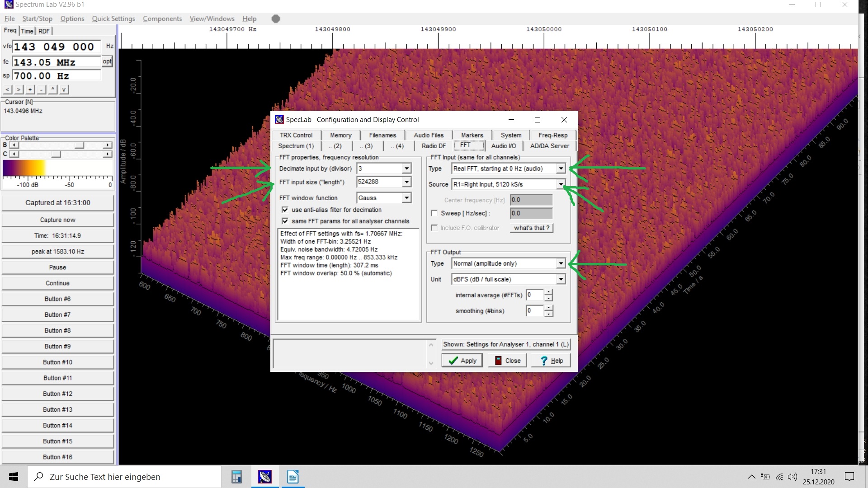Open the Windows Start menu
The image size is (868, 488).
(x=14, y=477)
